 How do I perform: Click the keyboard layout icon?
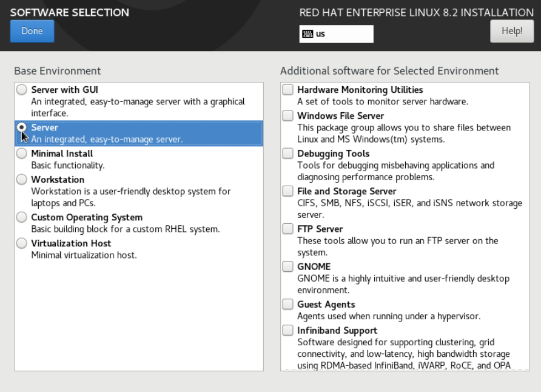pos(307,34)
